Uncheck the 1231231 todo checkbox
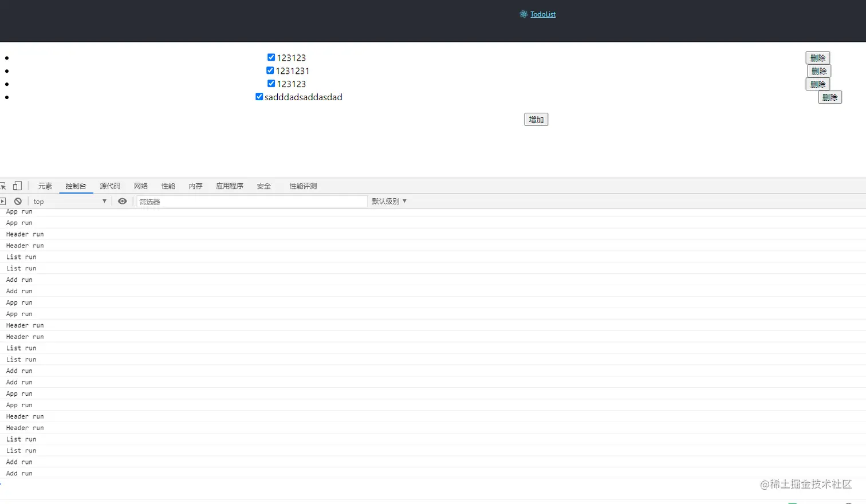Image resolution: width=866 pixels, height=504 pixels. click(270, 70)
